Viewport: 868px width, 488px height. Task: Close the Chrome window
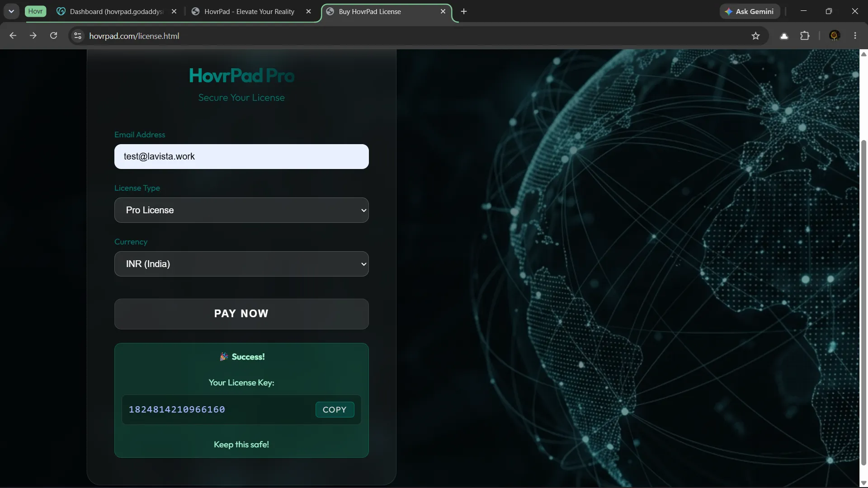click(854, 11)
